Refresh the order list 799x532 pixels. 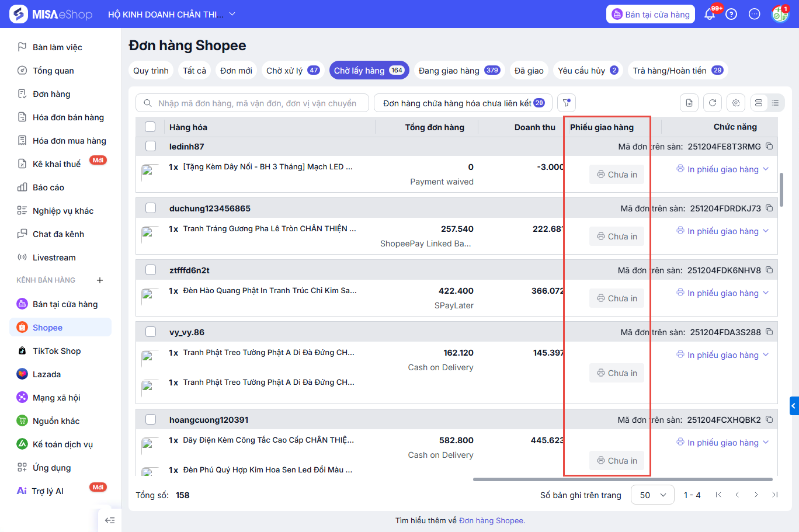[713, 103]
